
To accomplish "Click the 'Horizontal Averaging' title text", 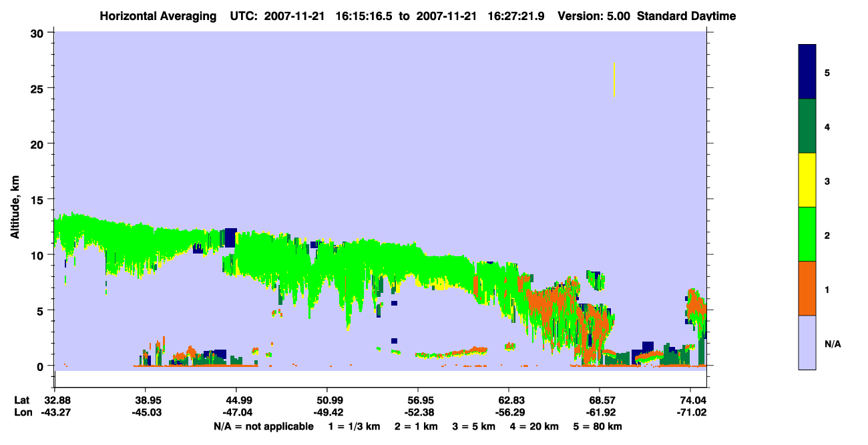I will (x=157, y=16).
